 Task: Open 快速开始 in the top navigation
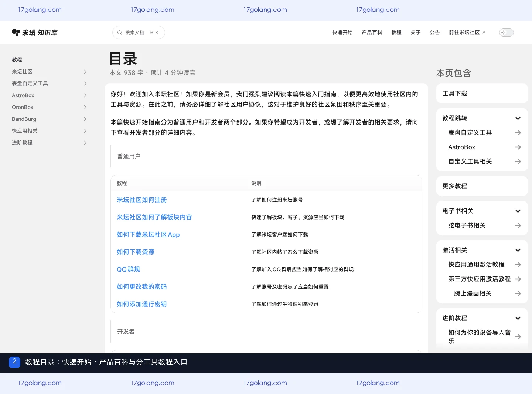tap(342, 33)
